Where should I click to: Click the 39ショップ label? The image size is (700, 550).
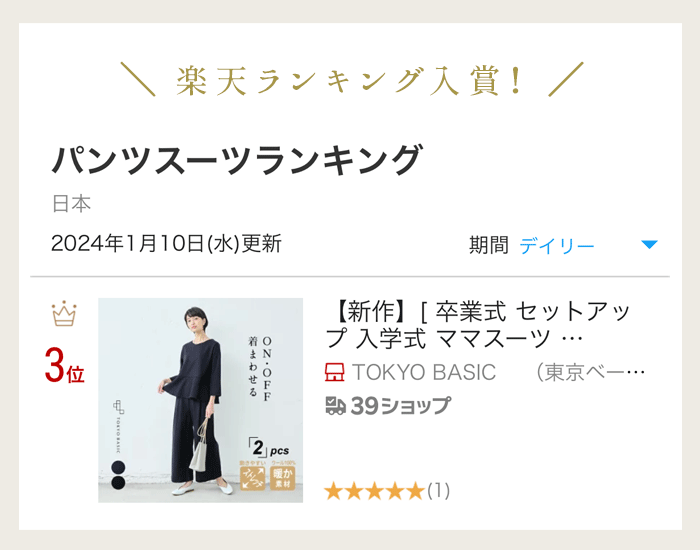pos(400,406)
